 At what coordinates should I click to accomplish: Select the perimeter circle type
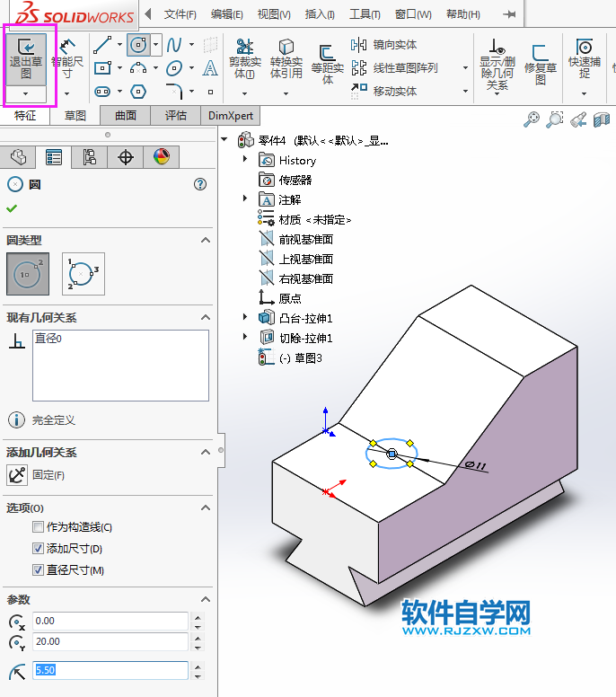[x=84, y=274]
